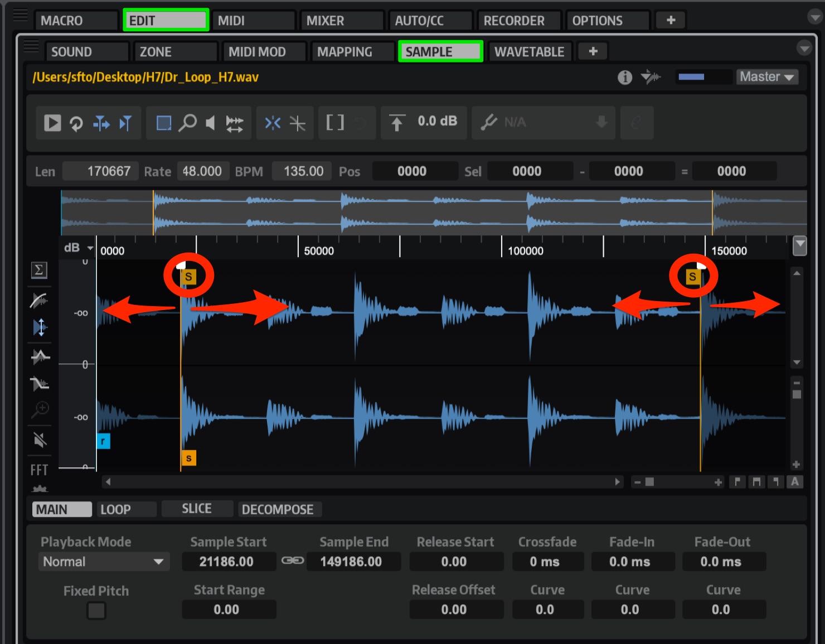Open the WAVETABLE sub-tab

tap(530, 52)
